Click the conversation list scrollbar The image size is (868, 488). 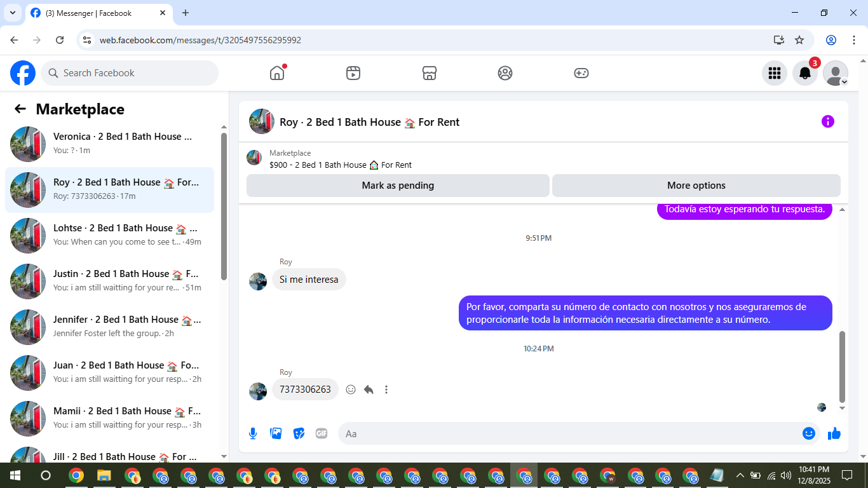(x=224, y=207)
